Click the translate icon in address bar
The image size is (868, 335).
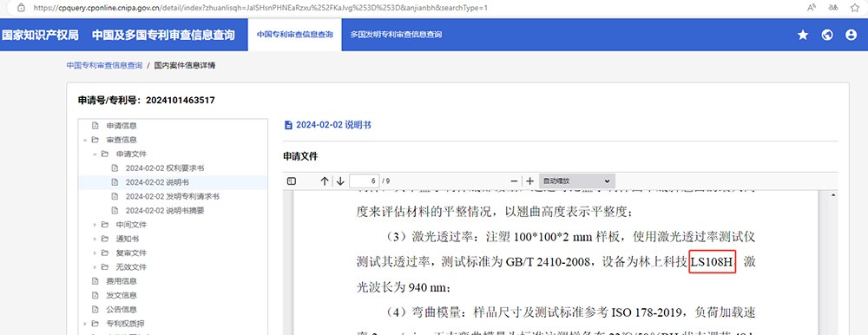coord(832,8)
